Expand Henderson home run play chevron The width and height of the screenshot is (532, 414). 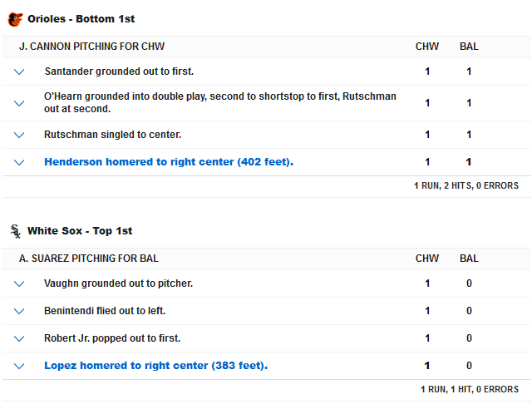tap(19, 162)
